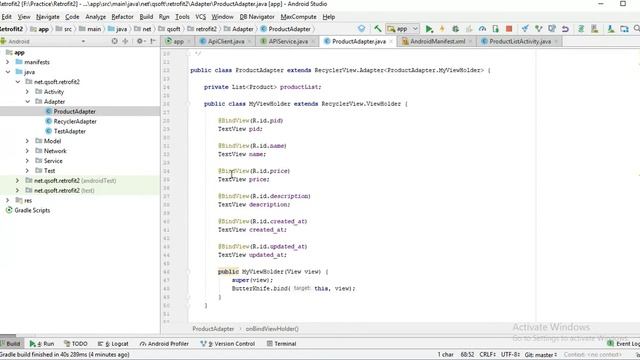This screenshot has width=640, height=360.
Task: Run the app with the green play icon
Action: (x=429, y=29)
